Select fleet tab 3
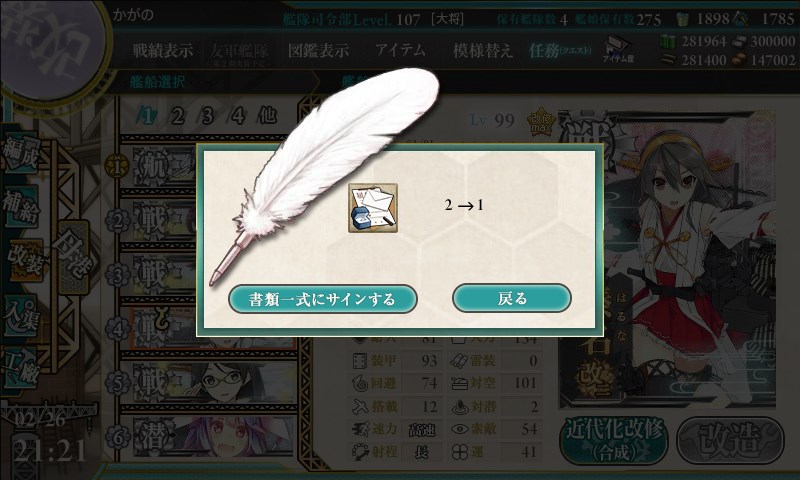 point(207,116)
